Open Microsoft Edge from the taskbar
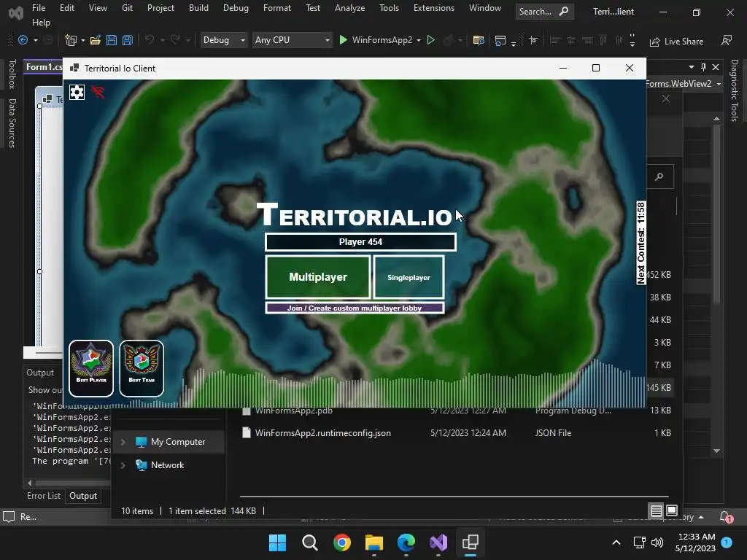 (x=406, y=542)
